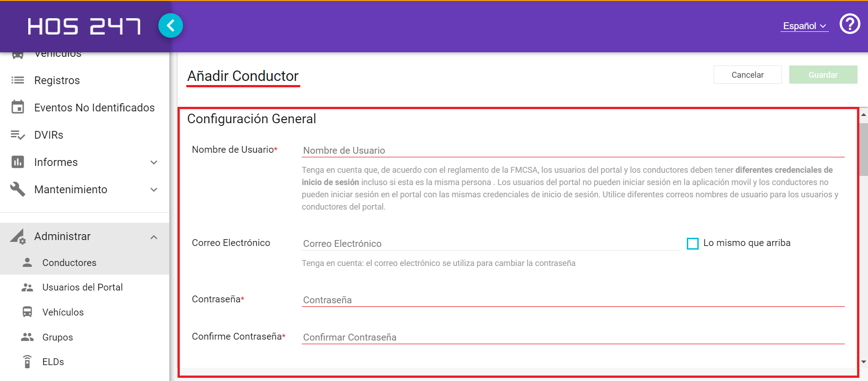Image resolution: width=868 pixels, height=381 pixels.
Task: Click the Conductores person icon
Action: click(27, 262)
